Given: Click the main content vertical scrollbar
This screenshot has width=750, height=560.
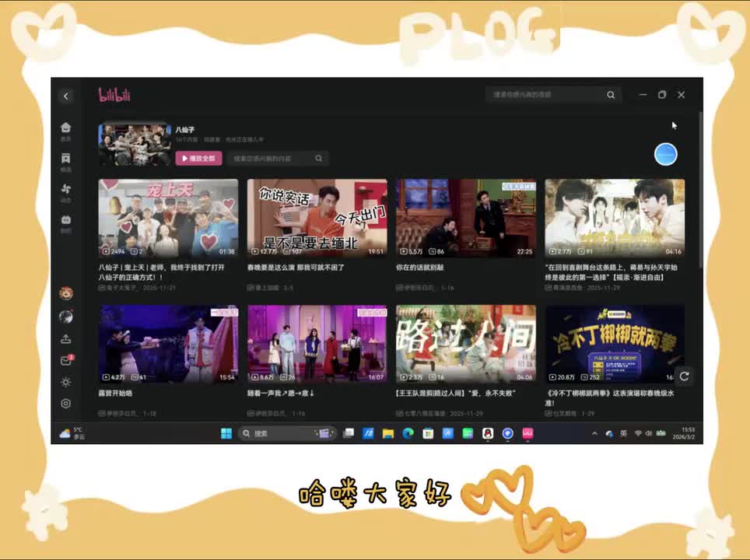Looking at the screenshot, I should (700, 190).
